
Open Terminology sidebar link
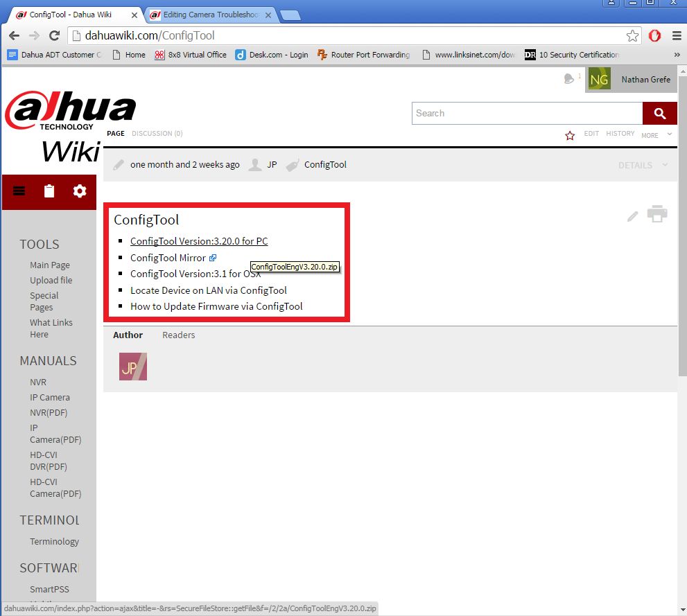pyautogui.click(x=54, y=542)
